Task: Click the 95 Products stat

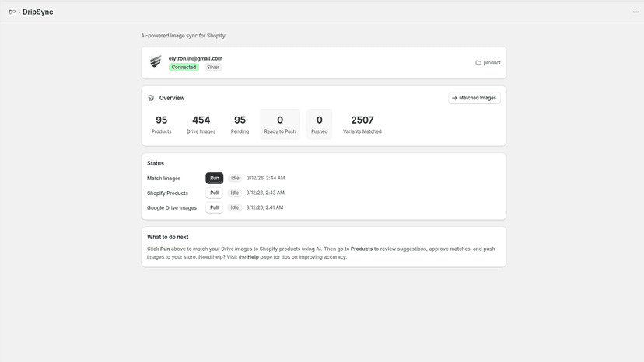Action: tap(162, 124)
